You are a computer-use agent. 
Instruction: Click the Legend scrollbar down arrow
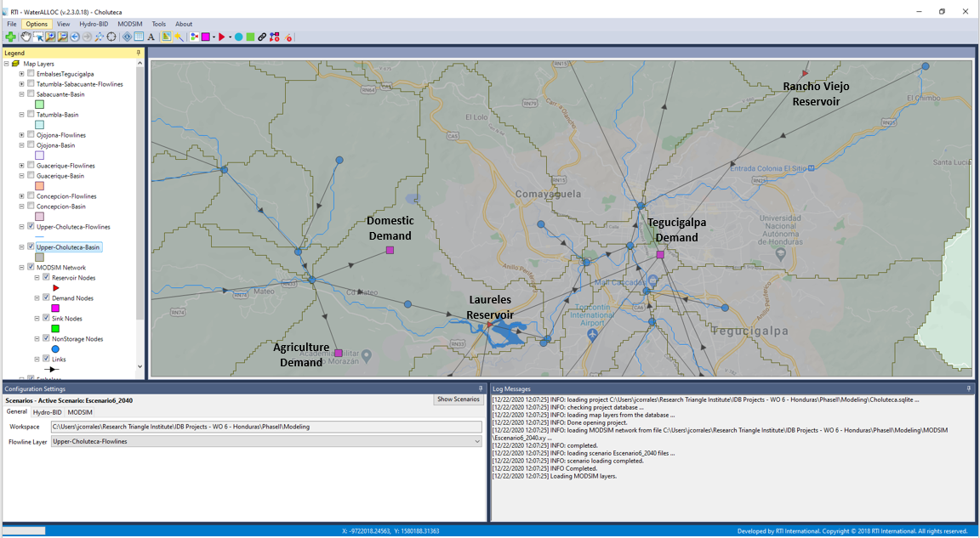click(x=140, y=367)
